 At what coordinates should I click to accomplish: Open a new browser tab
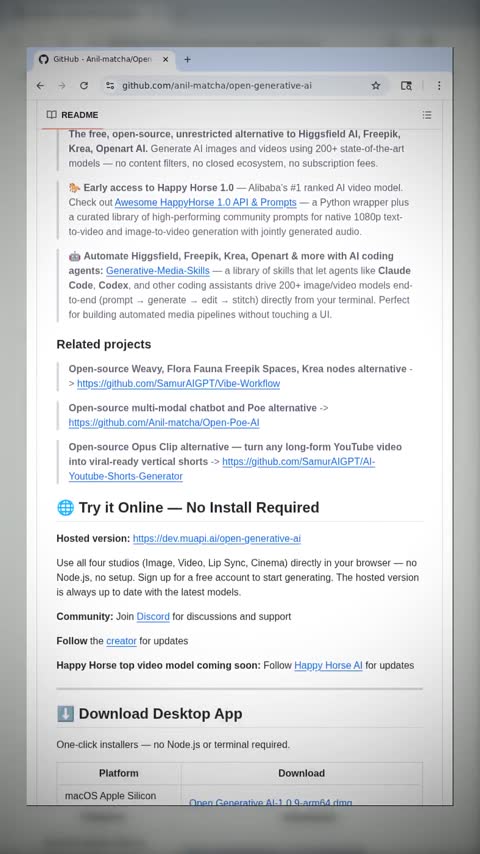pyautogui.click(x=187, y=59)
